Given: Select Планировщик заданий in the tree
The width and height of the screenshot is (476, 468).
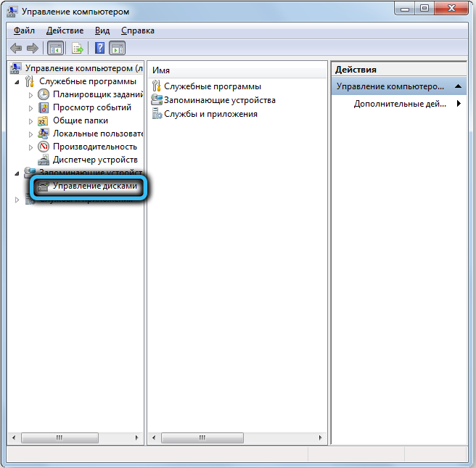Looking at the screenshot, I should [98, 94].
